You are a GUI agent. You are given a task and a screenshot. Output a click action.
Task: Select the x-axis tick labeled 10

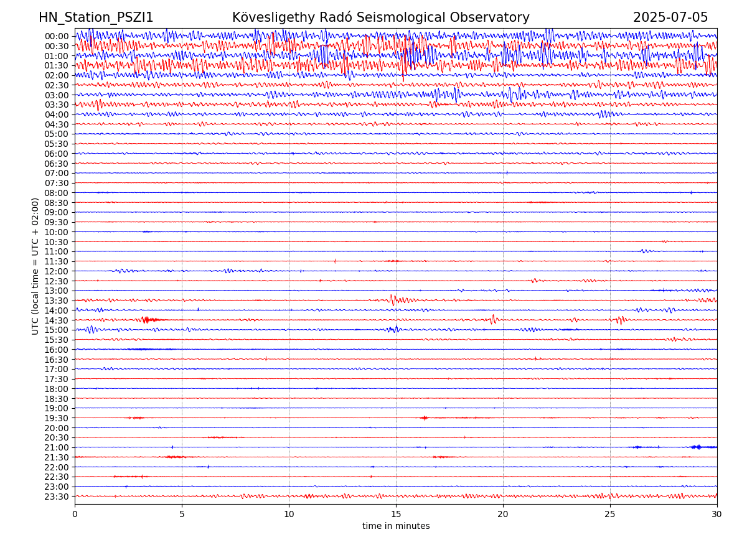(289, 515)
